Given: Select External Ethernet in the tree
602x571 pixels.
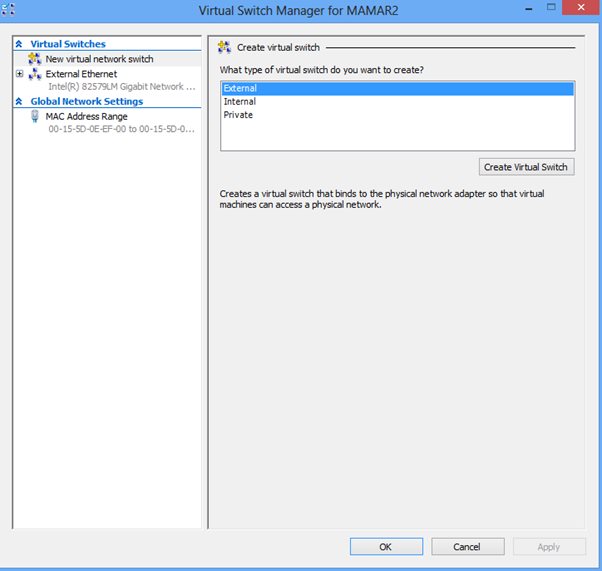Looking at the screenshot, I should [x=81, y=74].
